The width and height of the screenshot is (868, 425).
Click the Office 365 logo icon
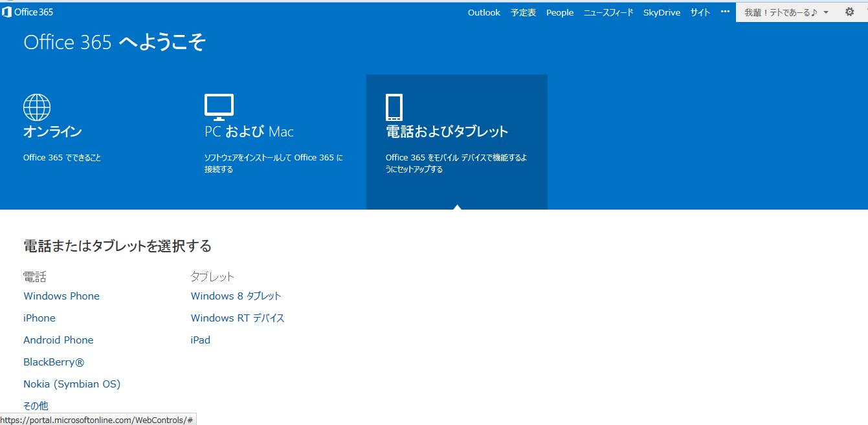coord(6,12)
